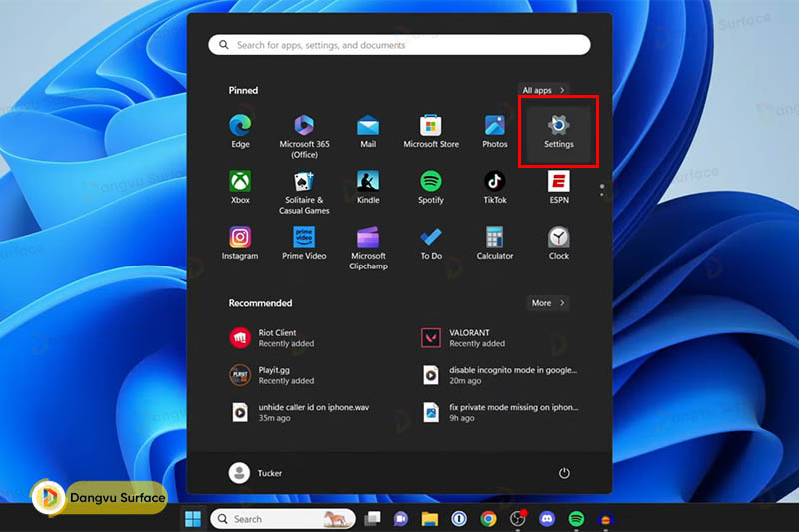Launch Microsoft Edge from pinned apps
The image size is (799, 532).
click(240, 130)
